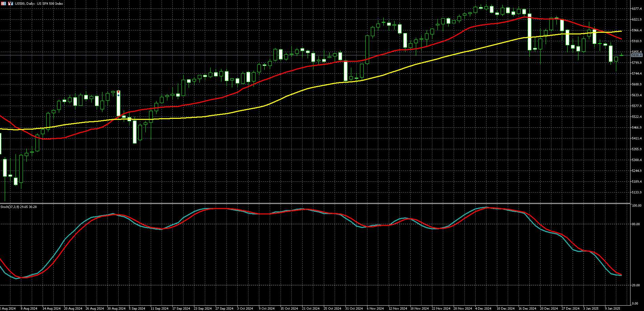The width and height of the screenshot is (644, 311).
Task: Click the 5688.9 price scale label
Action: pos(637,84)
